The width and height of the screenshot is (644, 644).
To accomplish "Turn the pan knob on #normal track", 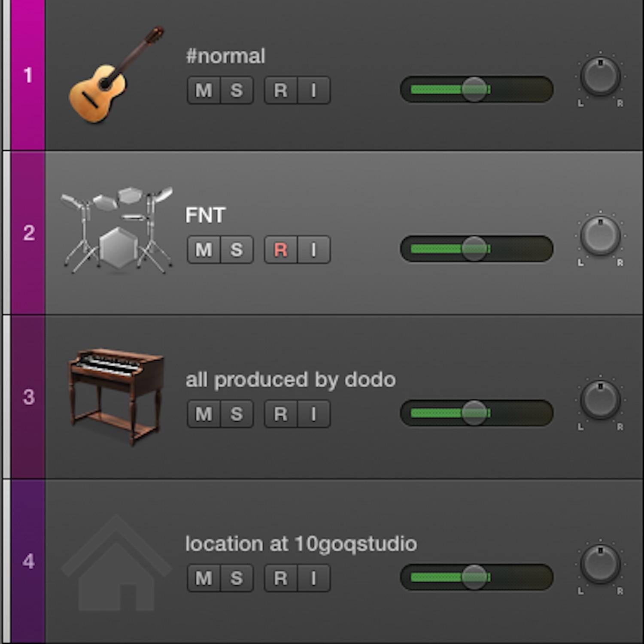I will point(600,76).
